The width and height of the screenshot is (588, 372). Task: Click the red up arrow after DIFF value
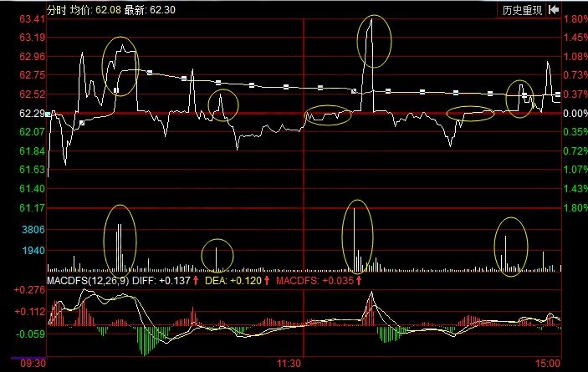coord(197,280)
